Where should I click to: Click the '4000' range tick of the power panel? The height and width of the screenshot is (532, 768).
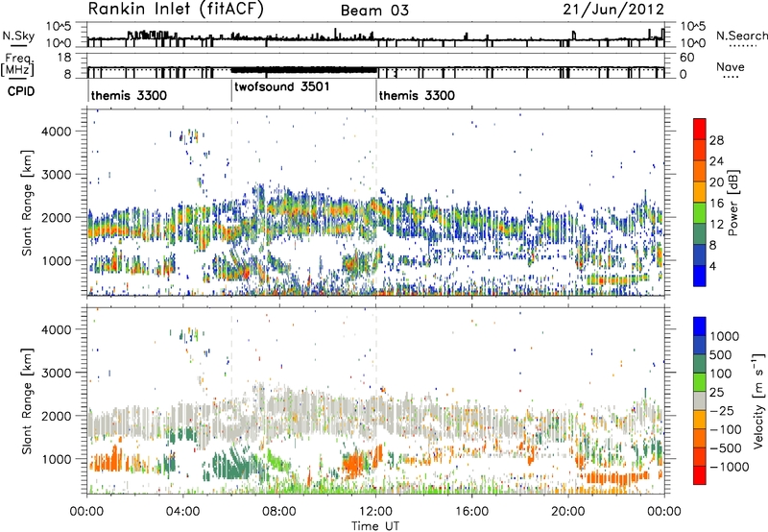point(57,132)
